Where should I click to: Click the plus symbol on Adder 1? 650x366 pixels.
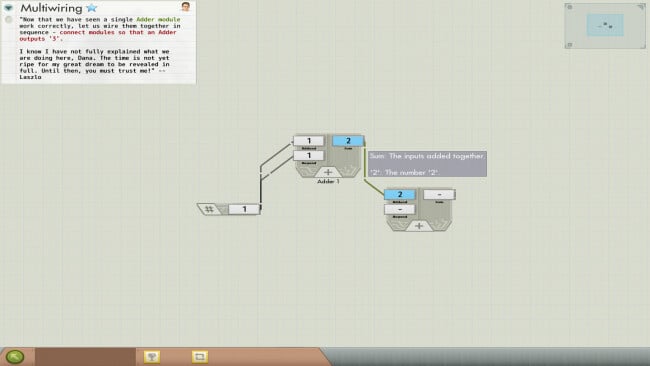(x=328, y=172)
